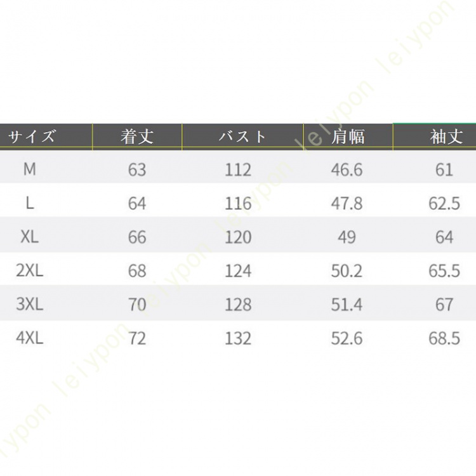Select the 2XL size row label
The width and height of the screenshot is (476, 476).
point(30,270)
